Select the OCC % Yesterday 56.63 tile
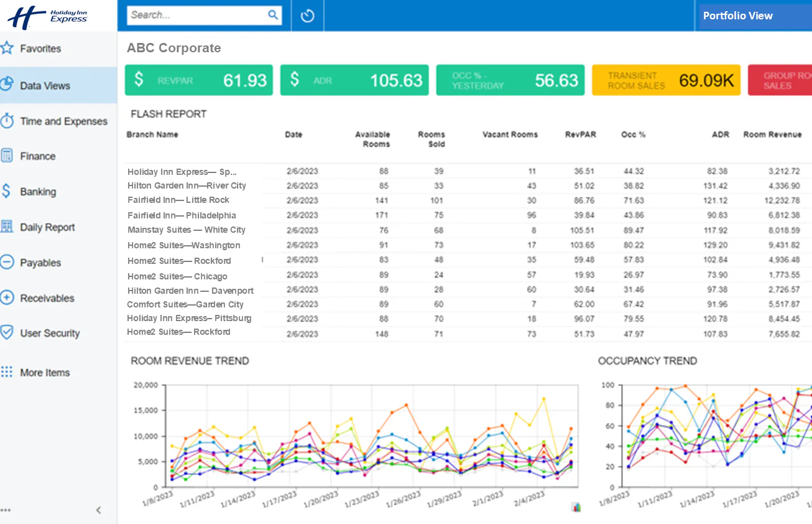 510,80
